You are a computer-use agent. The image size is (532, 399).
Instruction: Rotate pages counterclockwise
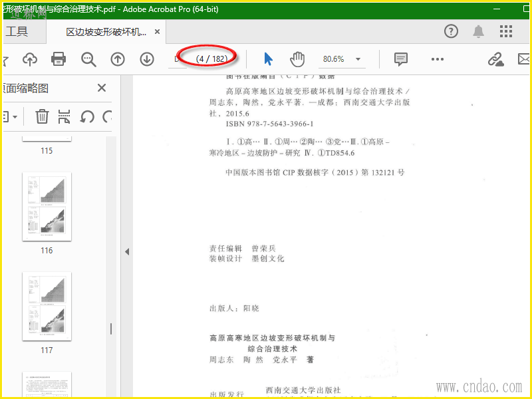[x=87, y=117]
